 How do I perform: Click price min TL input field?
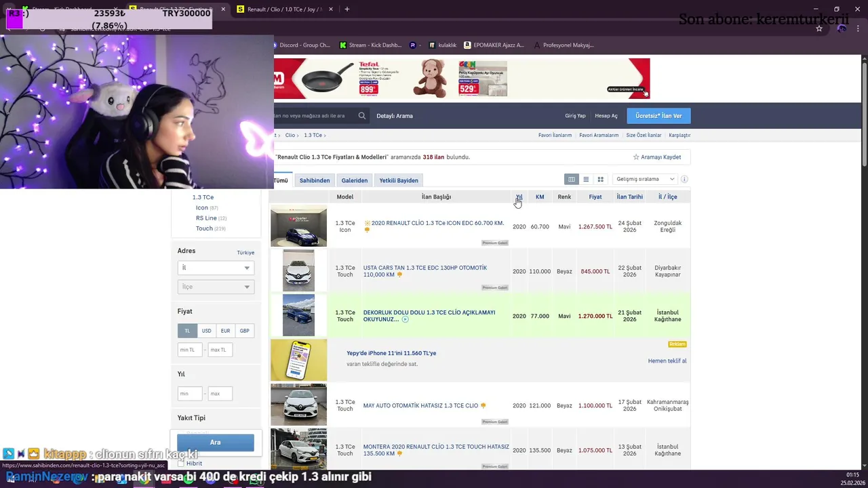190,350
